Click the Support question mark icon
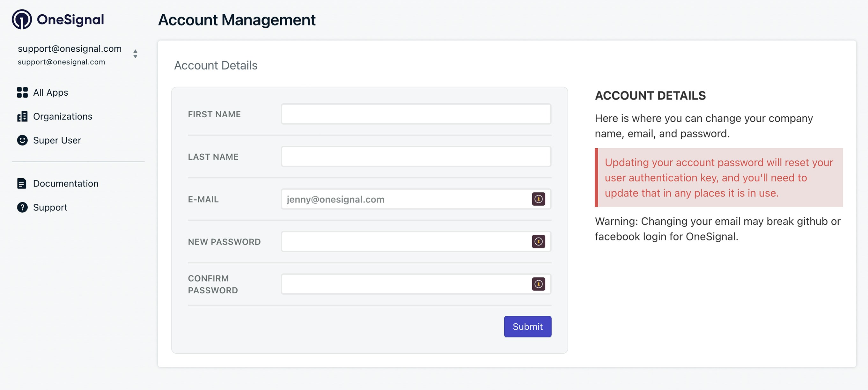The image size is (868, 390). tap(22, 207)
